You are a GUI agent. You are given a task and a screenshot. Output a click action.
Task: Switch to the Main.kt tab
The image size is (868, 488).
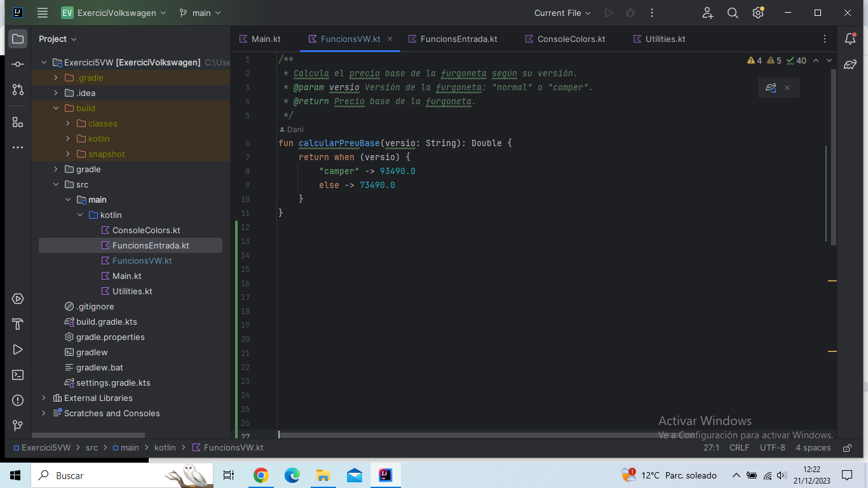tap(260, 39)
